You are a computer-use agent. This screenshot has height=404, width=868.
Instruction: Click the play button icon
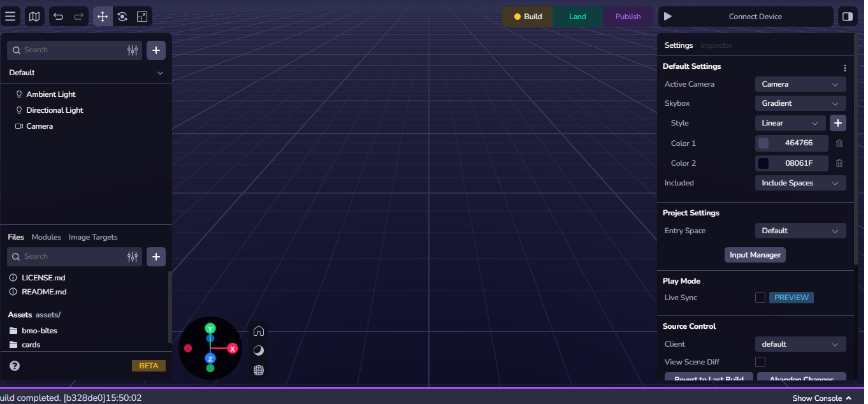click(668, 17)
